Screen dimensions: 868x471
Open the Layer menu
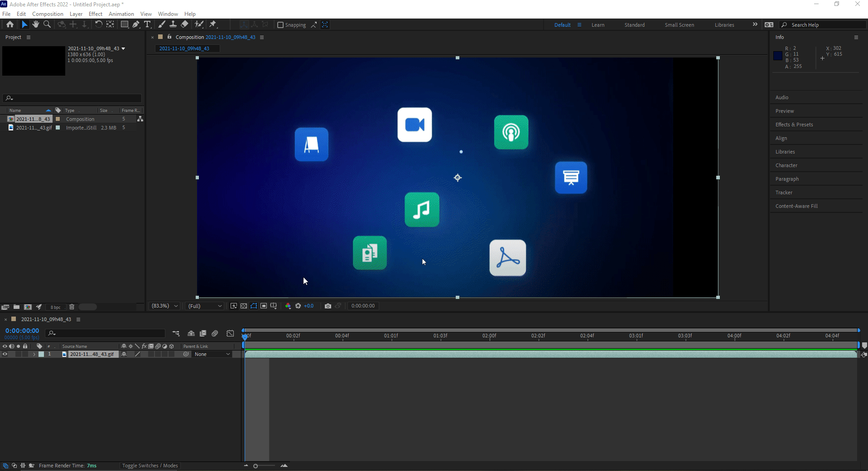76,14
